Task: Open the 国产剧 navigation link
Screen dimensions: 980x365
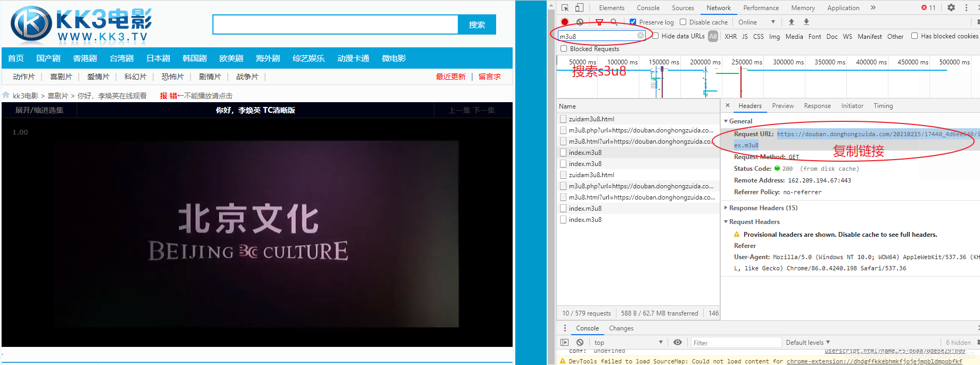Action: 48,58
